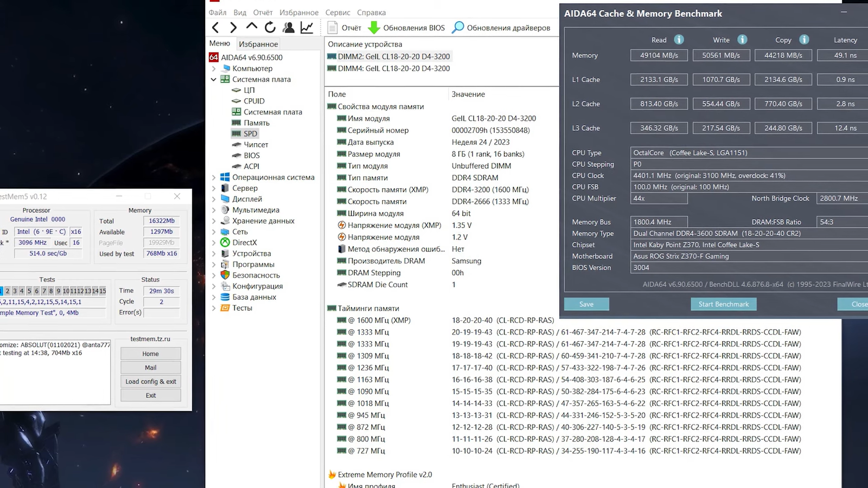
Task: Collapse the Системная плата tree node
Action: point(214,80)
